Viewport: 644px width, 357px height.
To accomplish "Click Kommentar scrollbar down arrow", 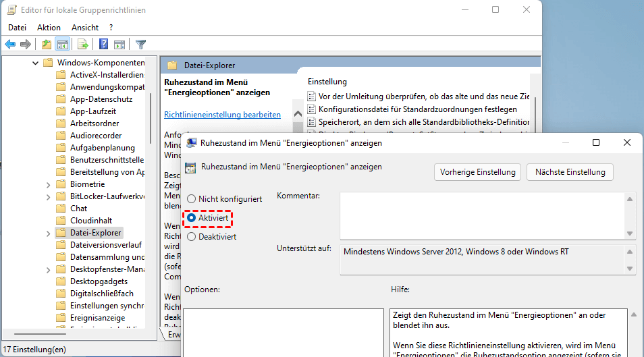I will (630, 234).
